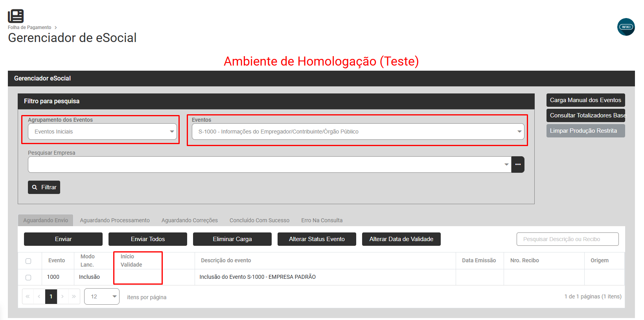Focus the Pesquisar Descrição ou Recibo field

[x=568, y=239]
